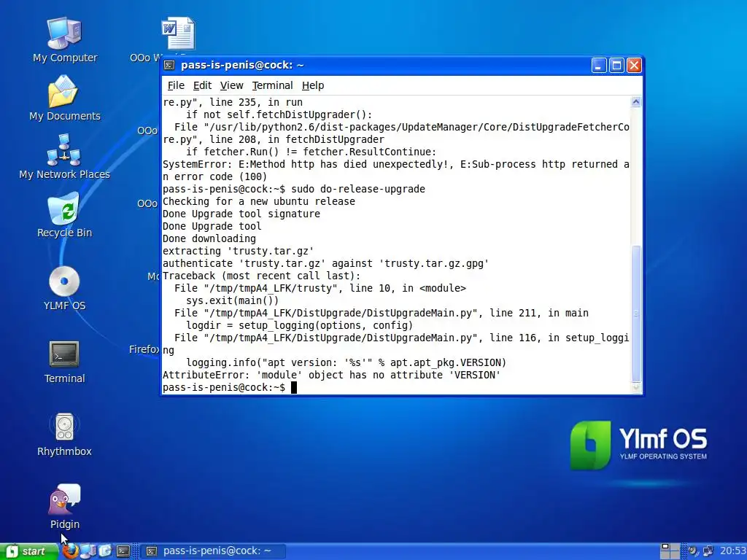Screen dimensions: 747x560
Task: Launch the terminal quick-launch icon in taskbar
Action: pos(123,551)
